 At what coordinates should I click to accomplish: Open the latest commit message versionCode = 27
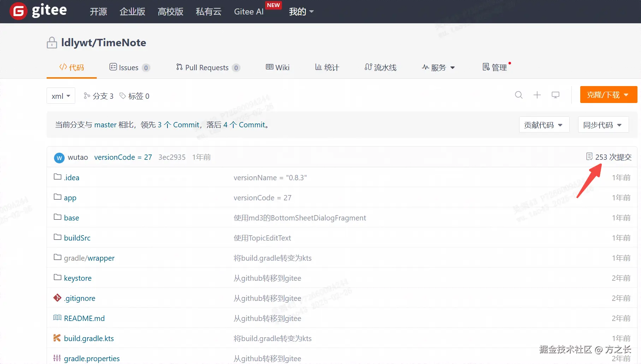coord(123,157)
